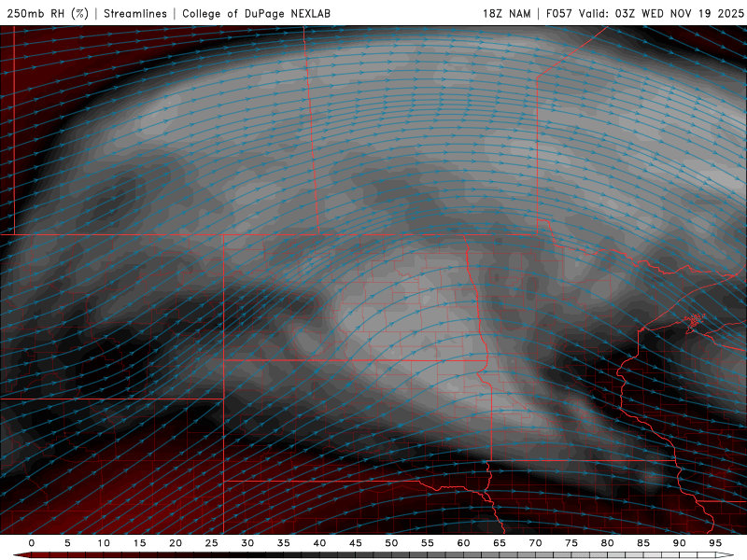Click the colorbar label '60'
Image resolution: width=747 pixels, height=560 pixels.
click(463, 543)
